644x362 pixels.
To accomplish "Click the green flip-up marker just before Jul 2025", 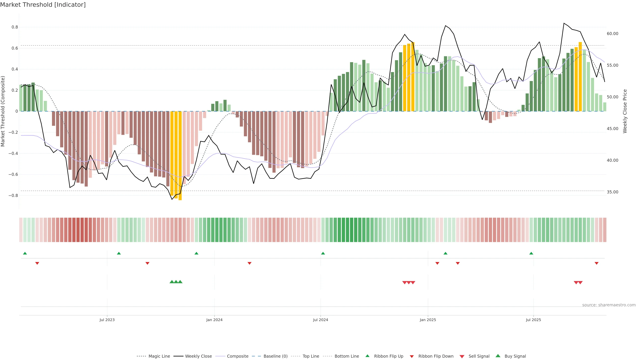I will click(531, 253).
